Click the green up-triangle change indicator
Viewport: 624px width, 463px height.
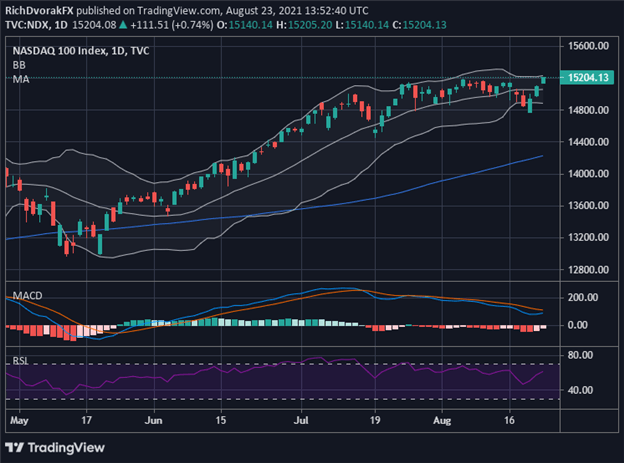point(123,25)
